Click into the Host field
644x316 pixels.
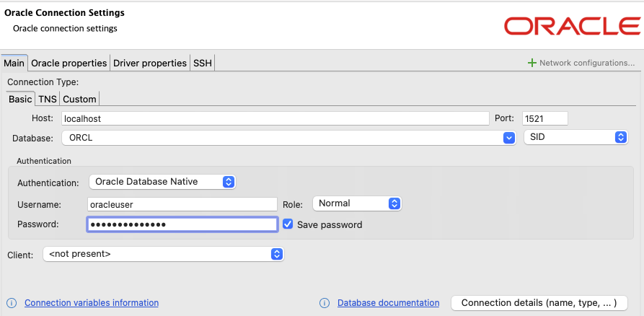(x=275, y=118)
